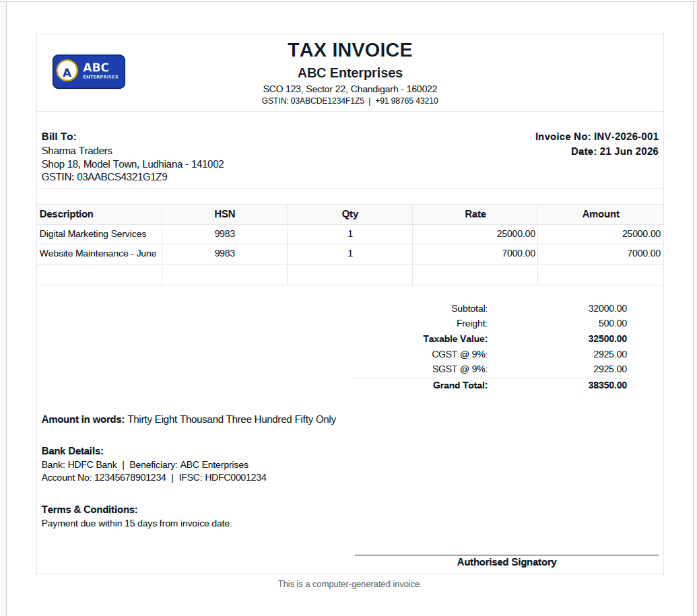Click the Qty column header
Screen dimensions: 697x616
coord(350,214)
